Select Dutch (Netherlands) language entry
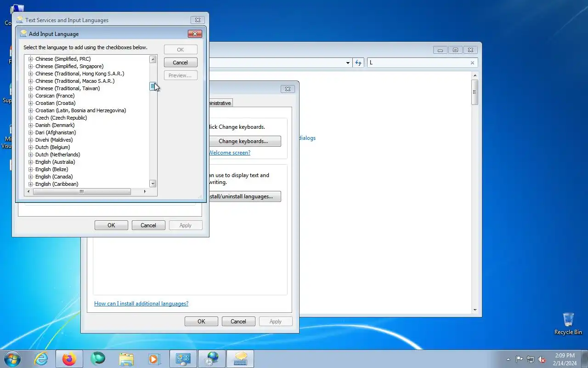The width and height of the screenshot is (588, 368). [57, 155]
